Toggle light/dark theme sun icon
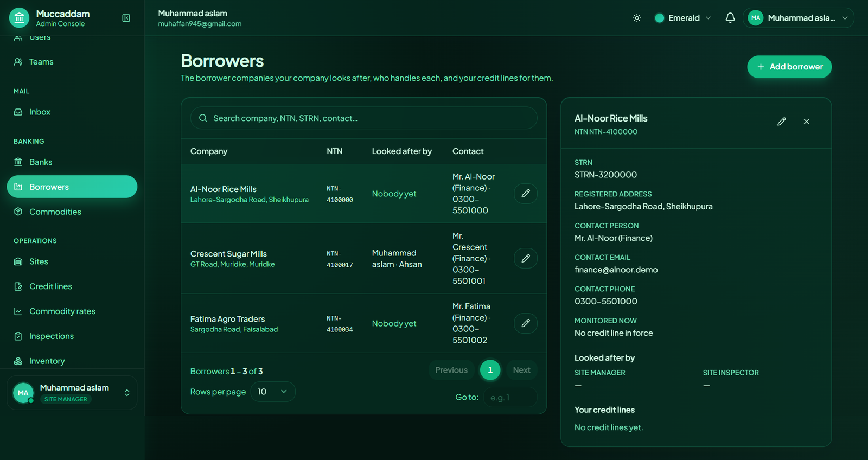Screen dimensions: 868x460 pyautogui.click(x=637, y=18)
